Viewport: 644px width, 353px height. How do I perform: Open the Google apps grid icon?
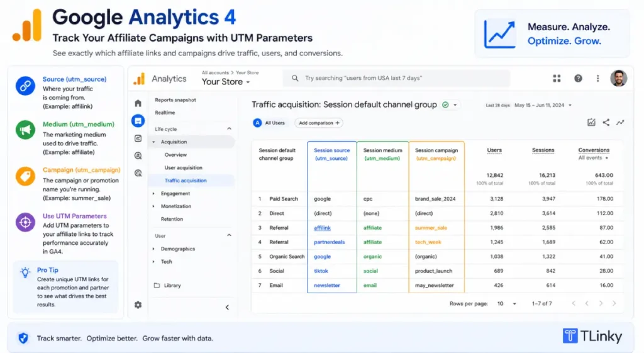point(557,78)
